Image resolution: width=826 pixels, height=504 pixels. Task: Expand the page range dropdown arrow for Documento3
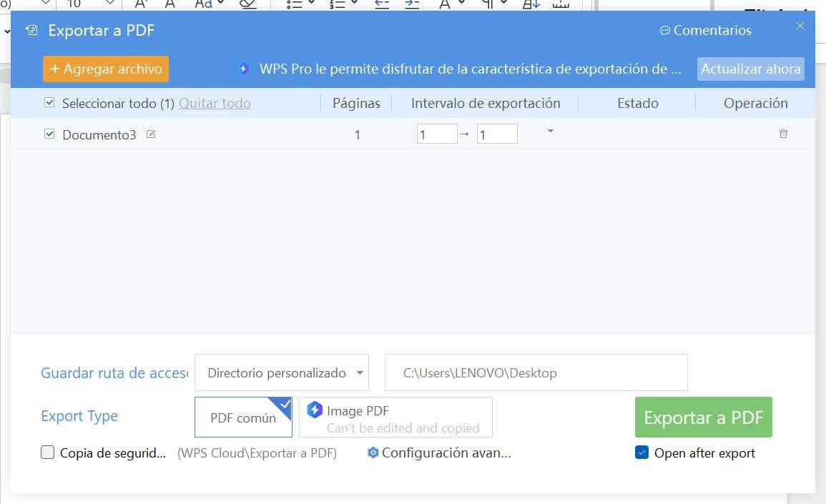click(549, 132)
